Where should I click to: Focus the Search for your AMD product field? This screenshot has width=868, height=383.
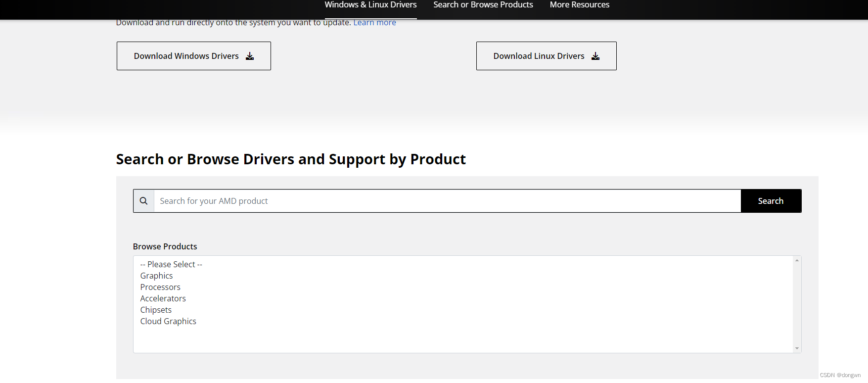pyautogui.click(x=447, y=201)
